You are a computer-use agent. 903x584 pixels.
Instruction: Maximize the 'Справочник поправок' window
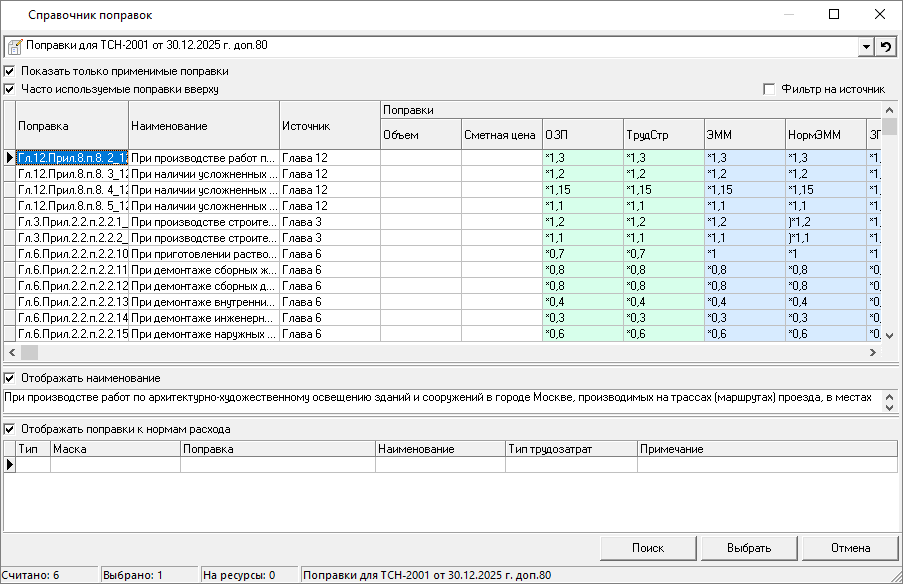(x=833, y=14)
